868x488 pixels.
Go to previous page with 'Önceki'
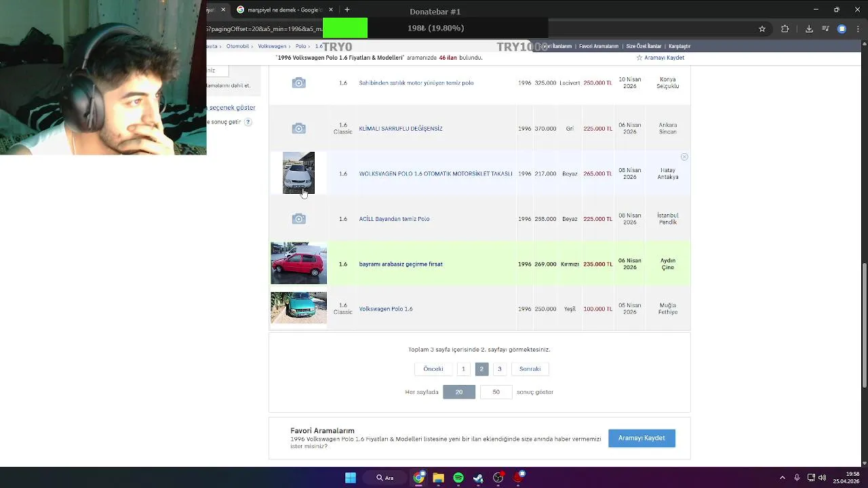click(x=433, y=369)
